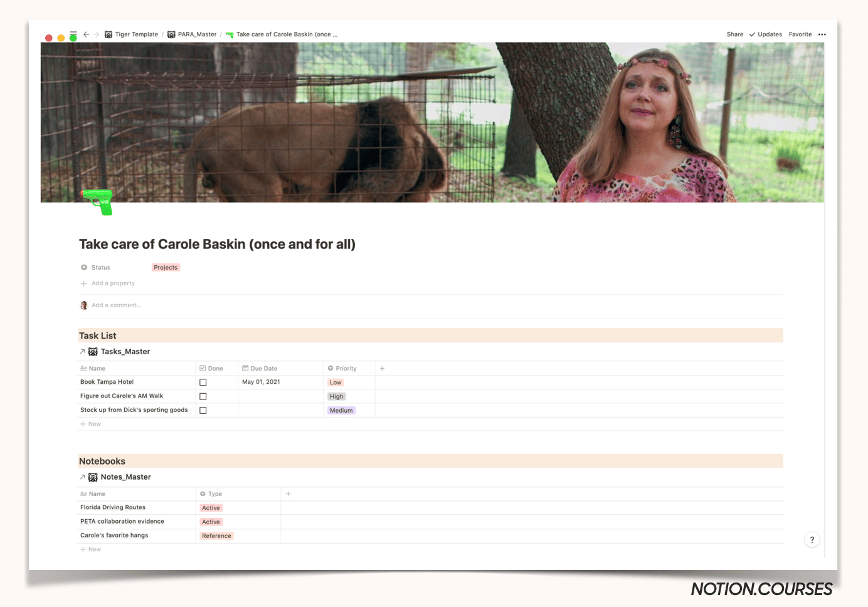Click the Name column header in Notes_Master
868x607 pixels.
click(97, 494)
